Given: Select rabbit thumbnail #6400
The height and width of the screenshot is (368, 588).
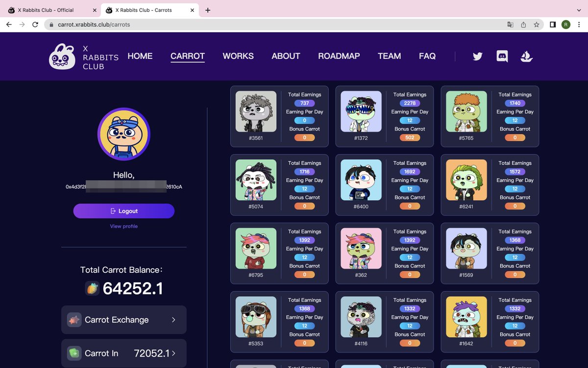Looking at the screenshot, I should pos(361,180).
